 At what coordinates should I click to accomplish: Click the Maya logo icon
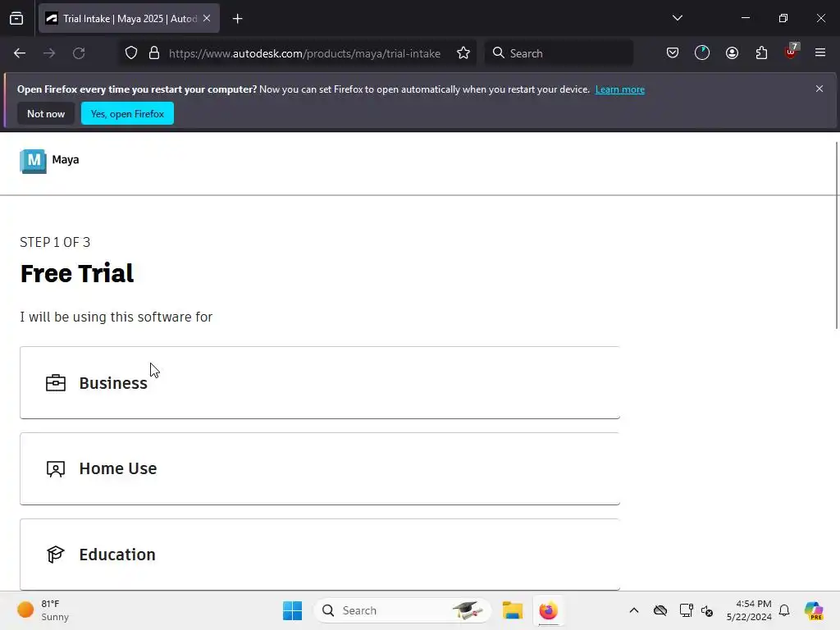coord(33,161)
